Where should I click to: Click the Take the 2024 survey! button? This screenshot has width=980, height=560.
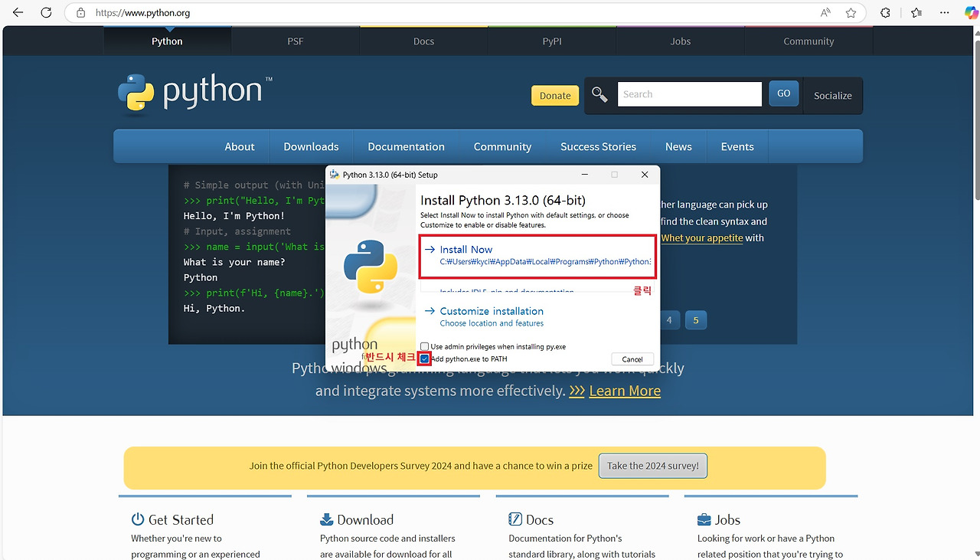(x=653, y=466)
